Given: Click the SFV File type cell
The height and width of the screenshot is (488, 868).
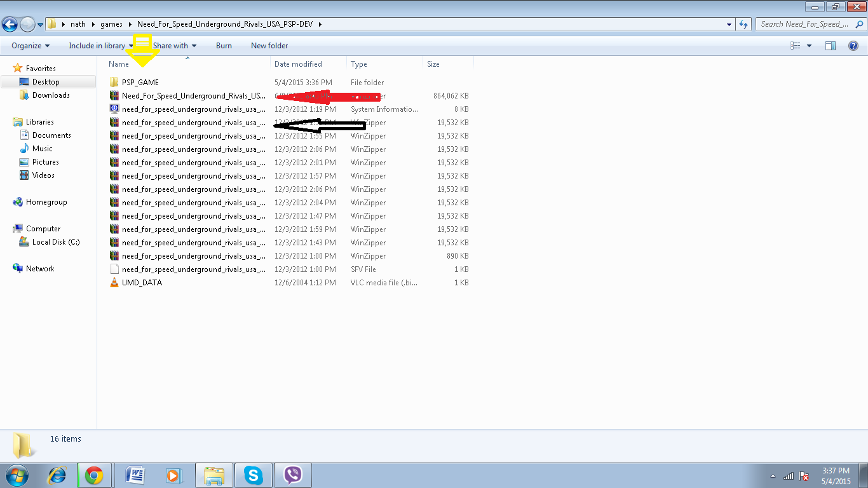Looking at the screenshot, I should pyautogui.click(x=363, y=269).
